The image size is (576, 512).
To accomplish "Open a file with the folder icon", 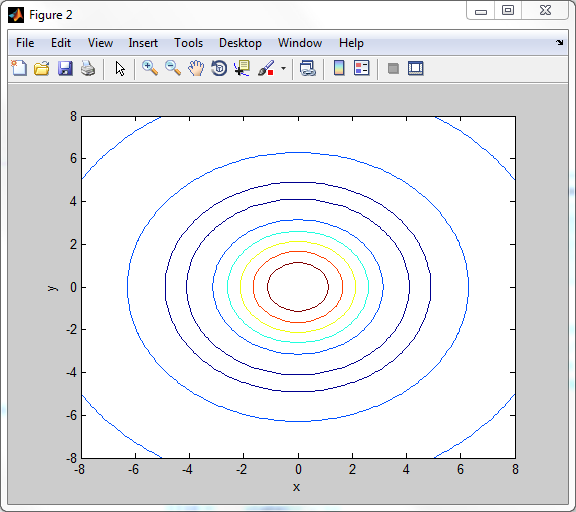I will pos(42,68).
